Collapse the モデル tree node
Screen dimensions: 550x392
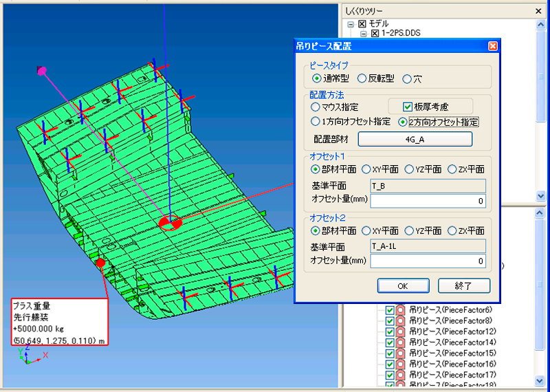351,24
